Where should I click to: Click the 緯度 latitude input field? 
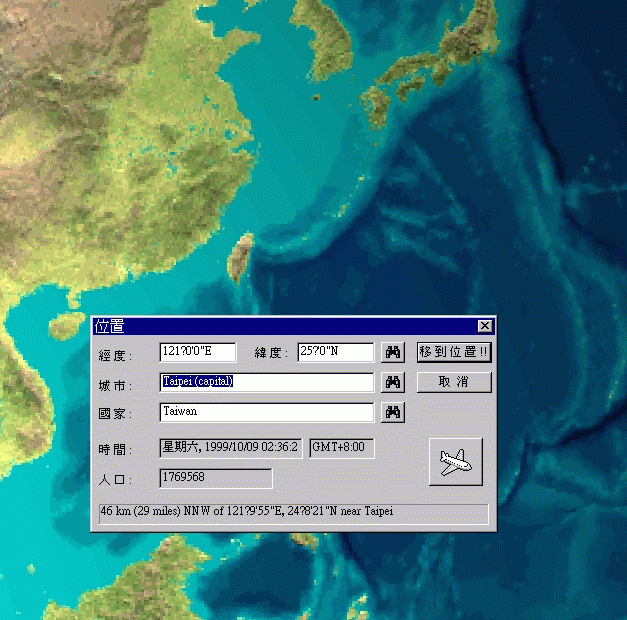335,352
